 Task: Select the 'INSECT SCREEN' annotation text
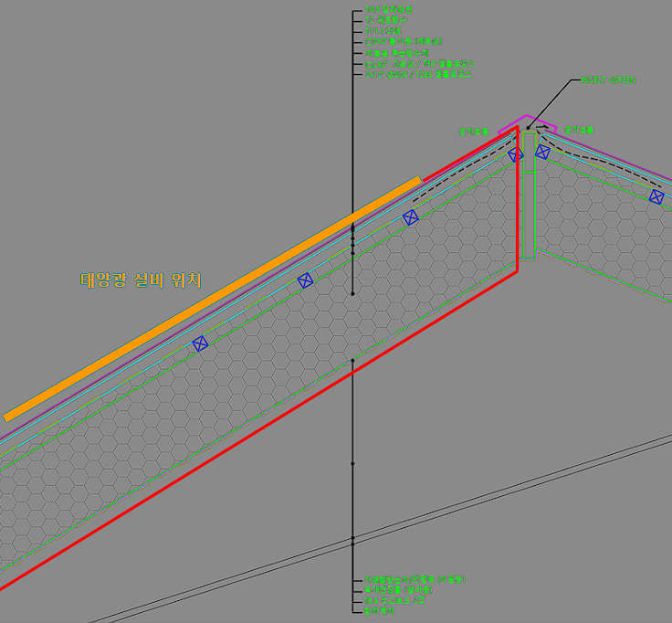point(608,80)
